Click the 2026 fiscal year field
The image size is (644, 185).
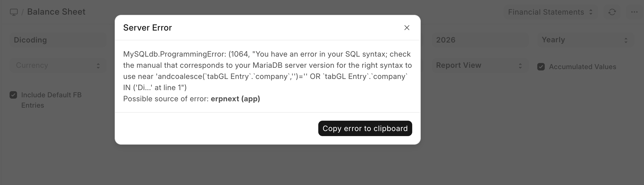pyautogui.click(x=480, y=40)
